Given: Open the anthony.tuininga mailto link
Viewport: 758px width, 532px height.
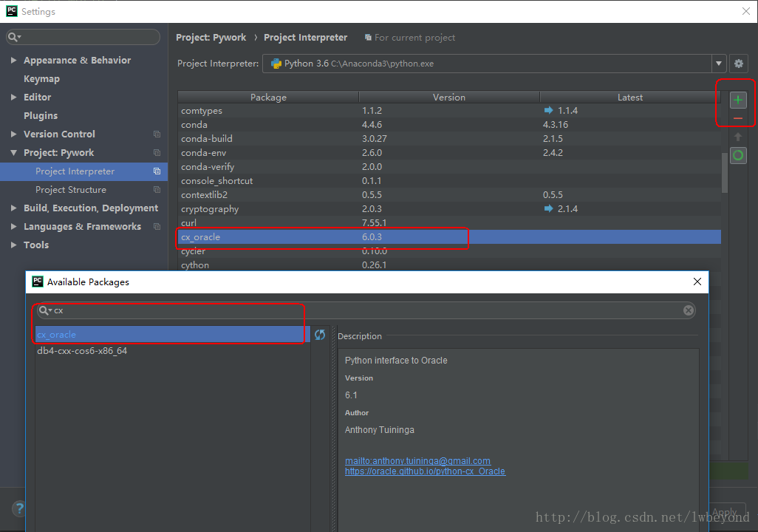Looking at the screenshot, I should pyautogui.click(x=417, y=461).
